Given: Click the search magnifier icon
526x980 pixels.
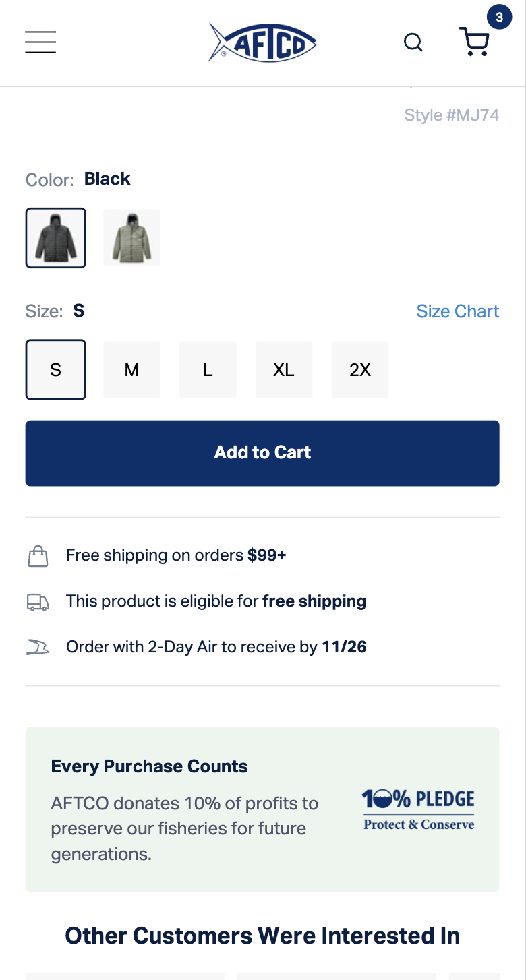Looking at the screenshot, I should (x=413, y=42).
